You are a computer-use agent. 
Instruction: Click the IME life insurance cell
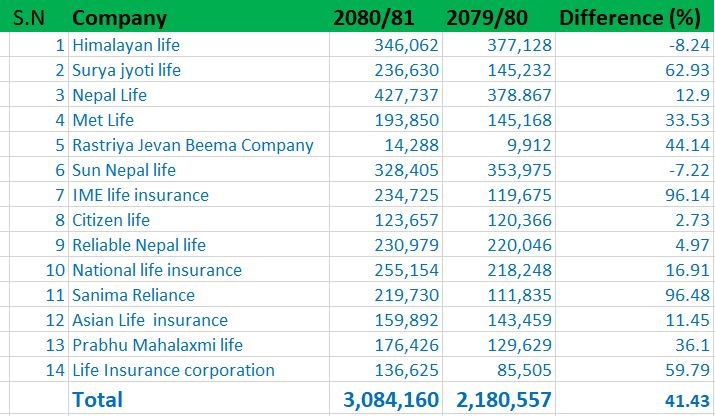[140, 195]
